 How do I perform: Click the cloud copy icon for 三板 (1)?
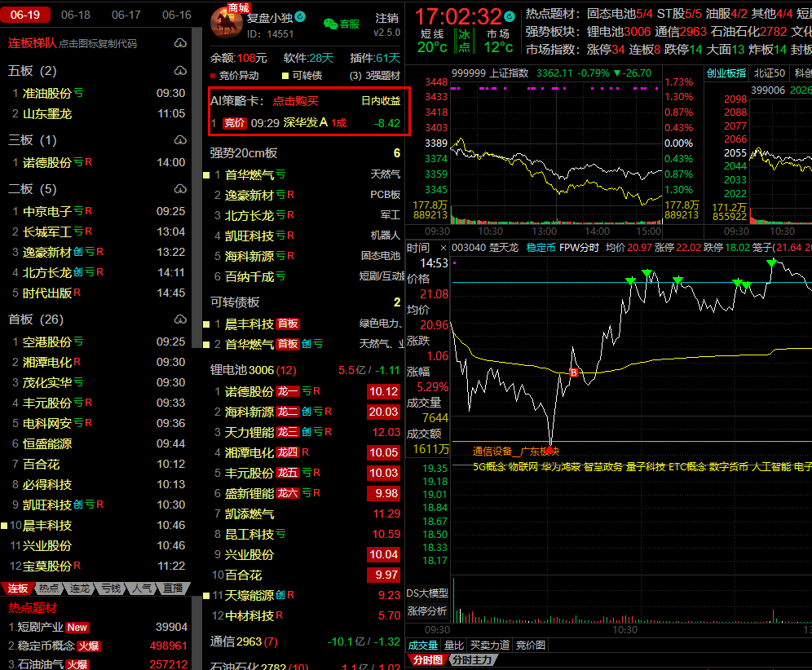pyautogui.click(x=180, y=140)
